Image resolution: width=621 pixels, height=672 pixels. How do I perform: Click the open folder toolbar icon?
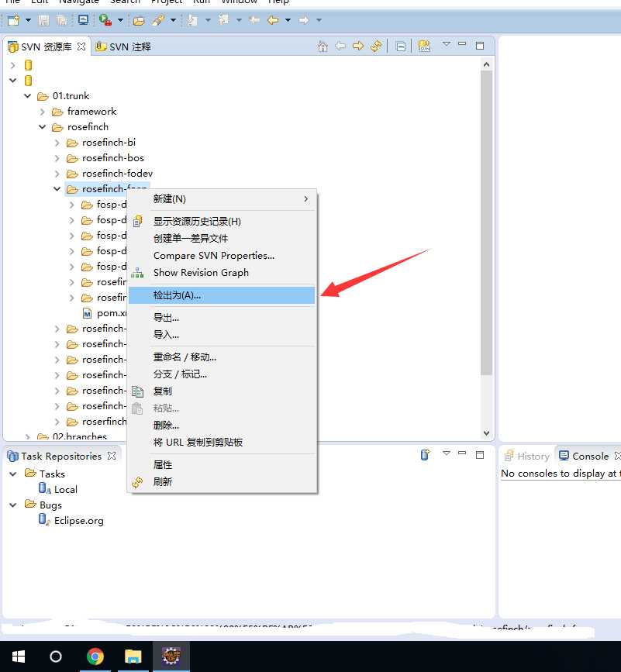click(139, 21)
